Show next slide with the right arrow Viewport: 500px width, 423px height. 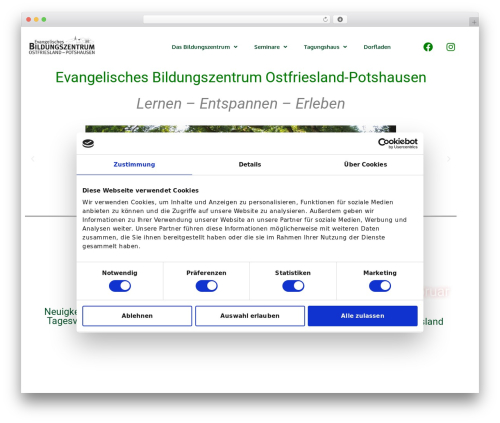[x=449, y=159]
